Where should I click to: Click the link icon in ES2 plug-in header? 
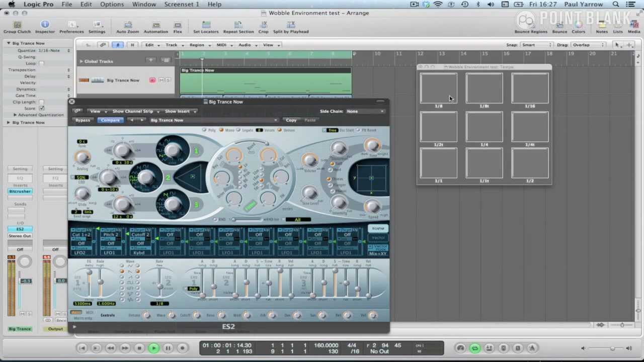point(77,111)
